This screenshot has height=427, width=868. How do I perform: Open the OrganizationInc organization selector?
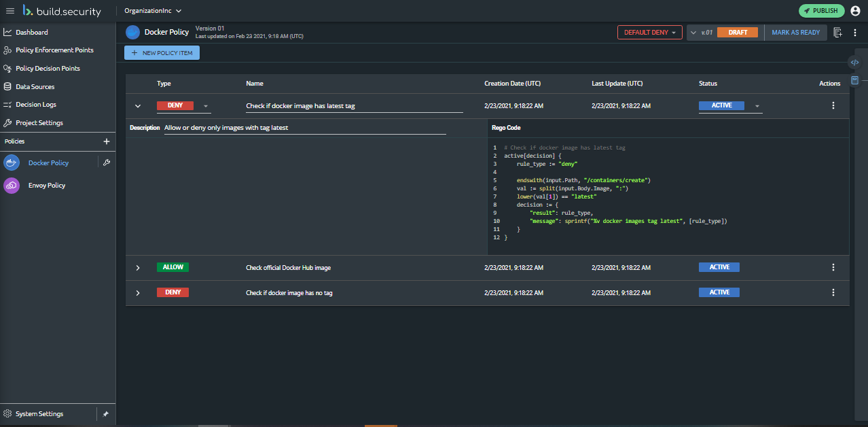click(x=153, y=11)
